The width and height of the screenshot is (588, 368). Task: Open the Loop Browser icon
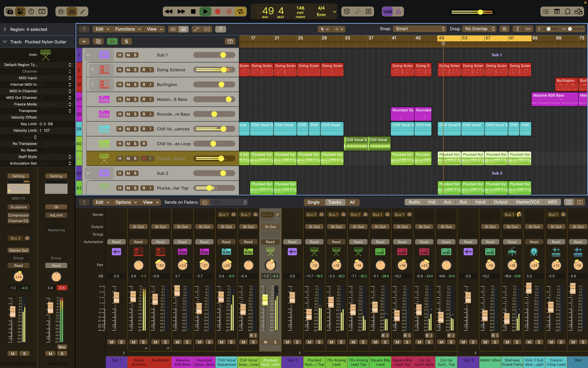(x=568, y=11)
